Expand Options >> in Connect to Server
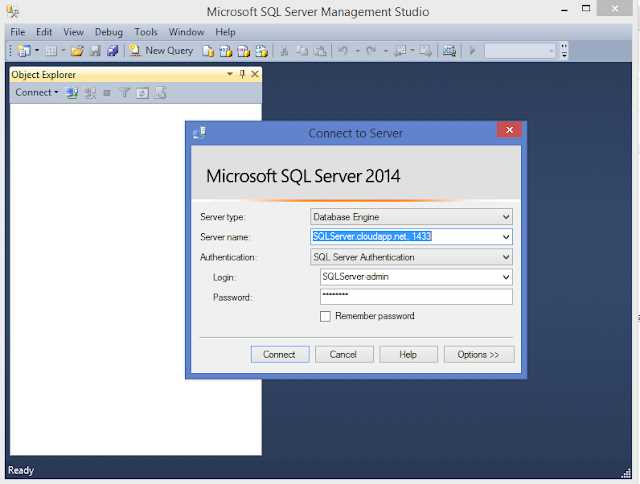Image resolution: width=640 pixels, height=484 pixels. tap(479, 354)
